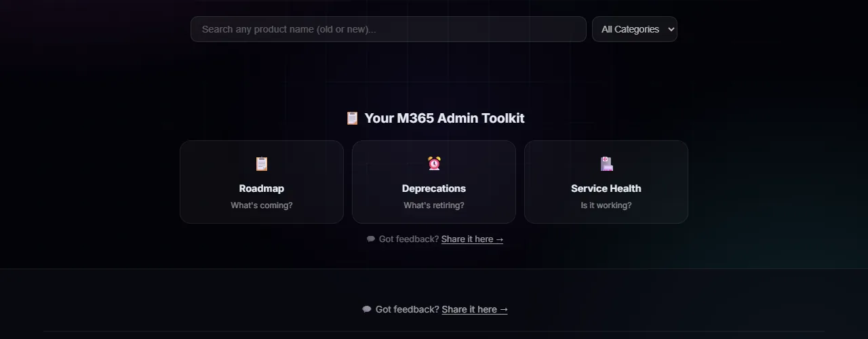Viewport: 868px width, 339px height.
Task: Click the chevron arrow on the category selector
Action: click(x=671, y=29)
